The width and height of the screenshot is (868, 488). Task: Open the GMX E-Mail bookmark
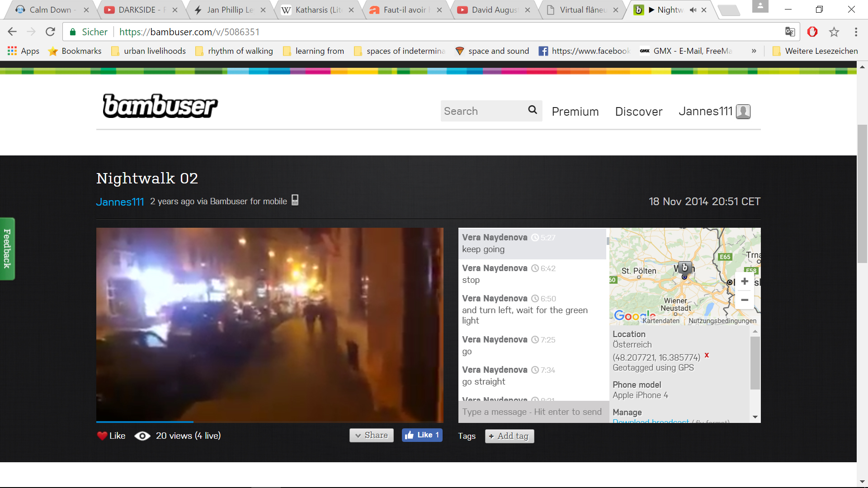pos(686,51)
